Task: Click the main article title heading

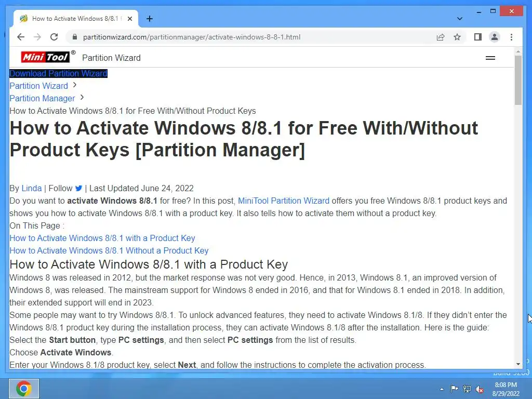Action: pos(244,139)
